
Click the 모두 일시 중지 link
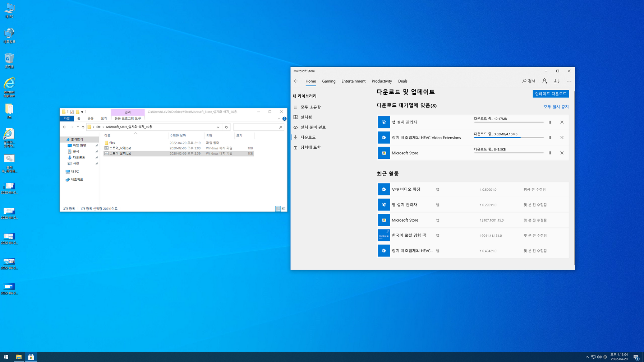(x=556, y=107)
